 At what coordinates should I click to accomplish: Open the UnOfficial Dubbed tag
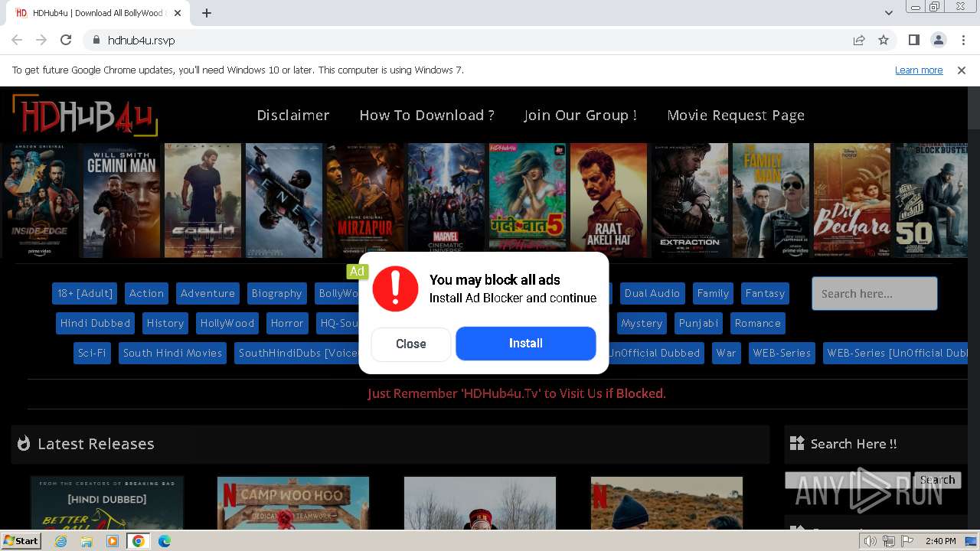655,353
